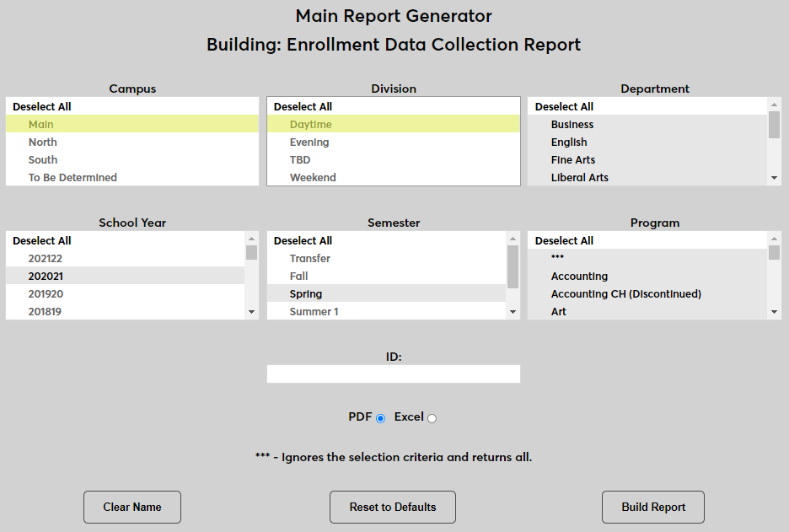
Task: Click the Build Report button
Action: (x=652, y=507)
